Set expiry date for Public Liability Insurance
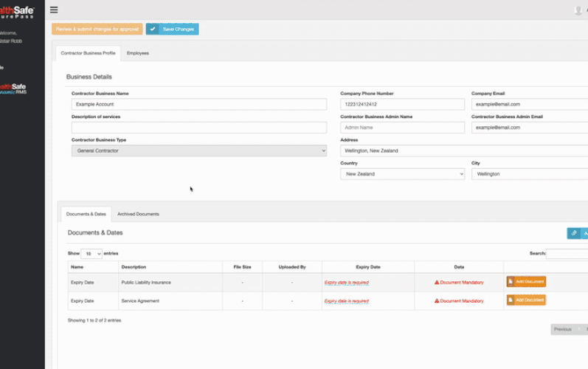The image size is (588, 369). pos(346,282)
